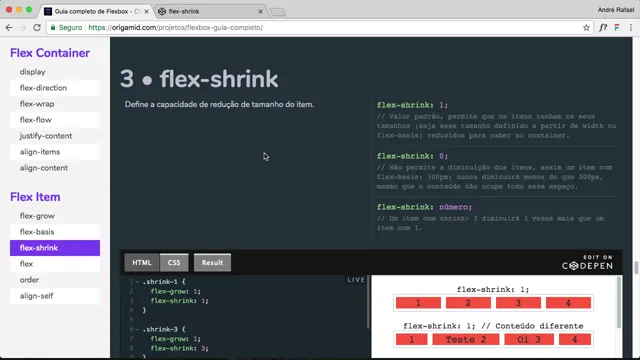Open the colorful F extension icon
The height and width of the screenshot is (360, 640).
coord(617,28)
